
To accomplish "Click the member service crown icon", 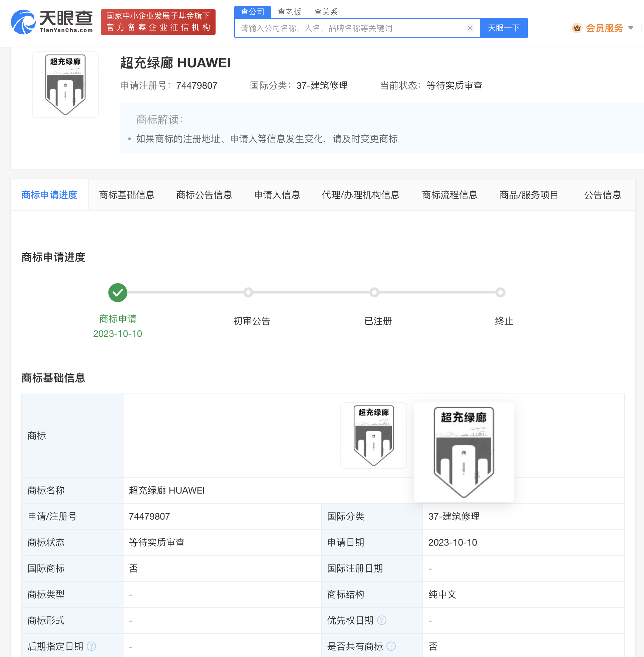I will coord(577,28).
